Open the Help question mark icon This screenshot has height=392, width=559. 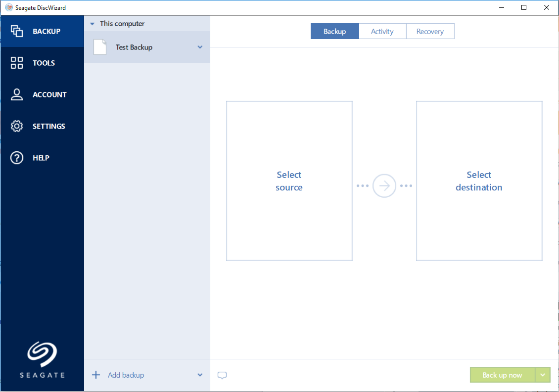[x=16, y=158]
